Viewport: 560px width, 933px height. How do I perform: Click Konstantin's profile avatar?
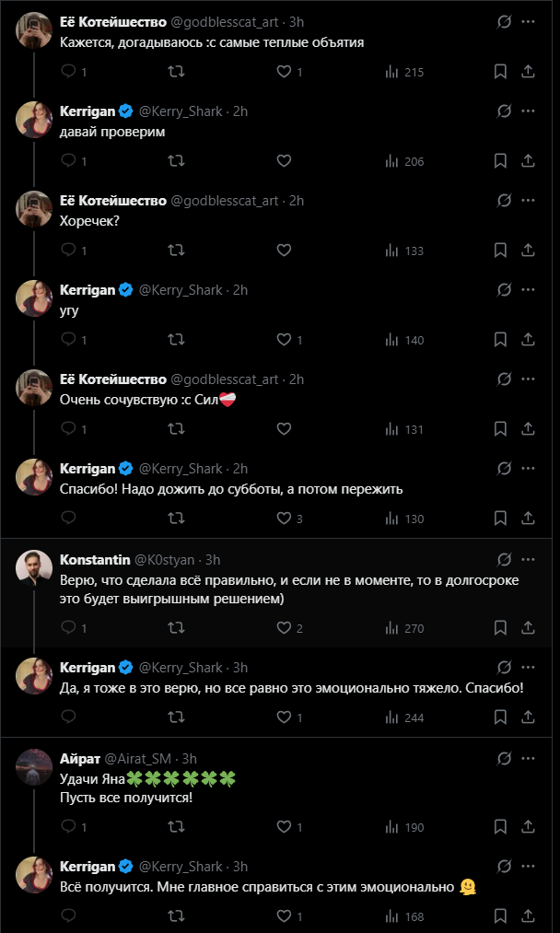[34, 567]
